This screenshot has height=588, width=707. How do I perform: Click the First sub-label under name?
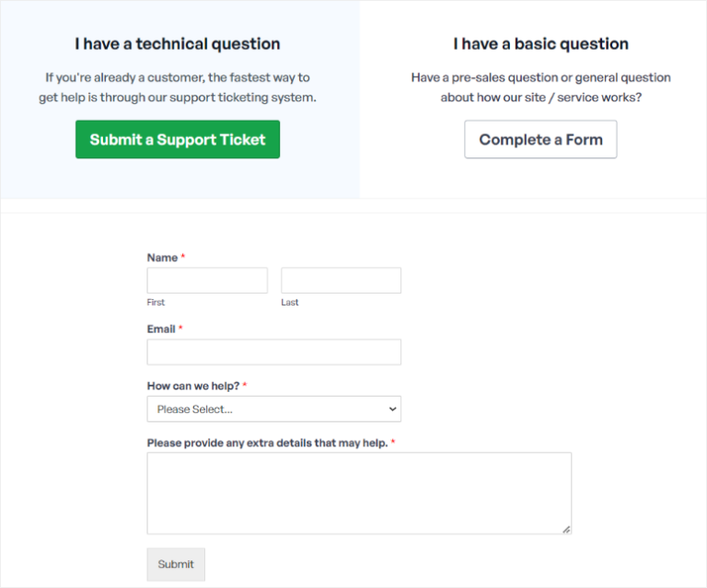coord(156,303)
